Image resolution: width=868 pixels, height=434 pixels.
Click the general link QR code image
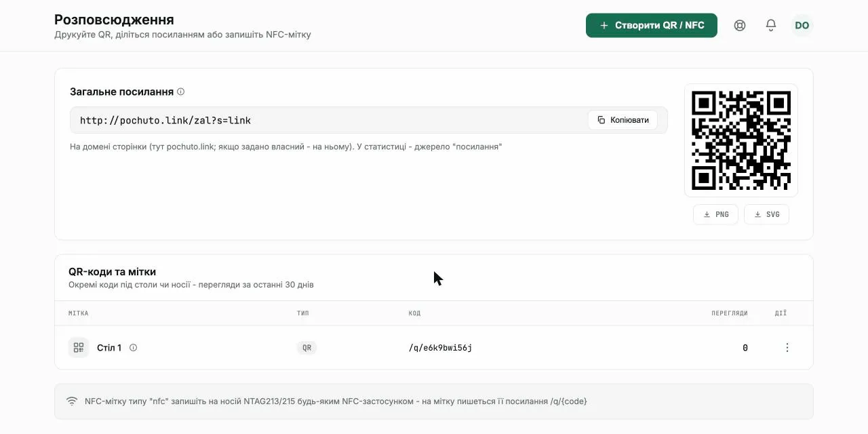pyautogui.click(x=741, y=140)
